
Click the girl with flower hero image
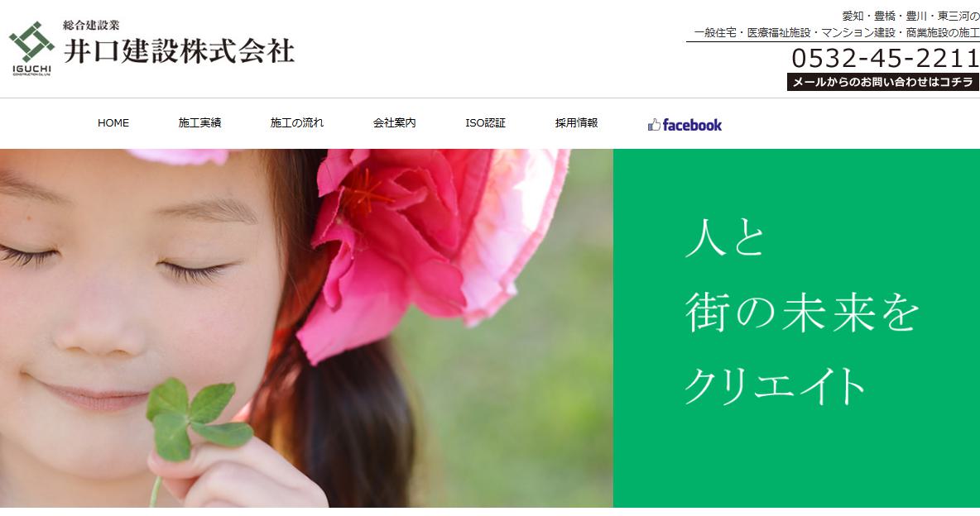(306, 328)
